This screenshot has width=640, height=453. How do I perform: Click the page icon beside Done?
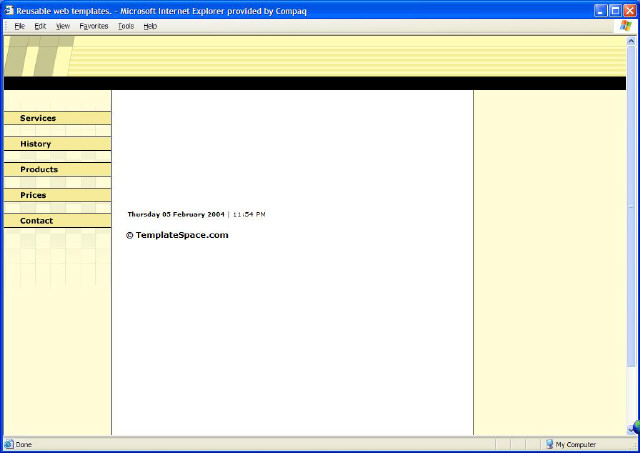pyautogui.click(x=9, y=444)
